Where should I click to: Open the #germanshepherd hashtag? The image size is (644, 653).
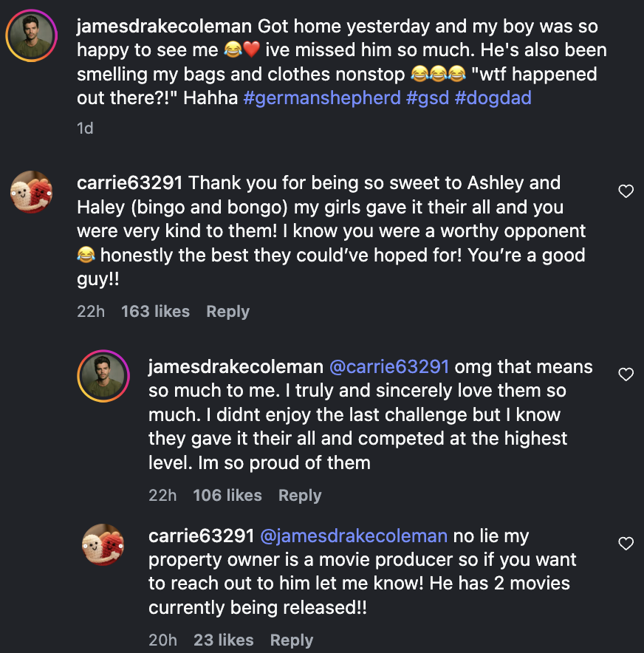coord(322,98)
